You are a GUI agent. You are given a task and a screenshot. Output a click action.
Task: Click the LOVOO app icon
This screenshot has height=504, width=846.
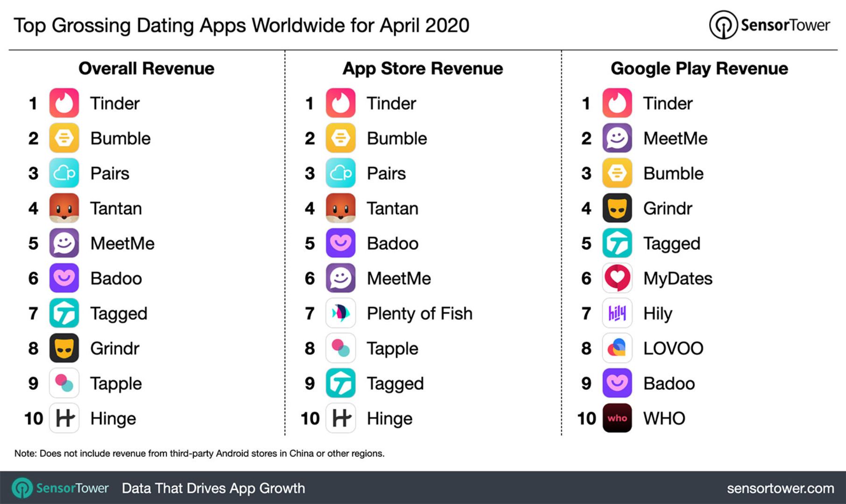tap(617, 348)
